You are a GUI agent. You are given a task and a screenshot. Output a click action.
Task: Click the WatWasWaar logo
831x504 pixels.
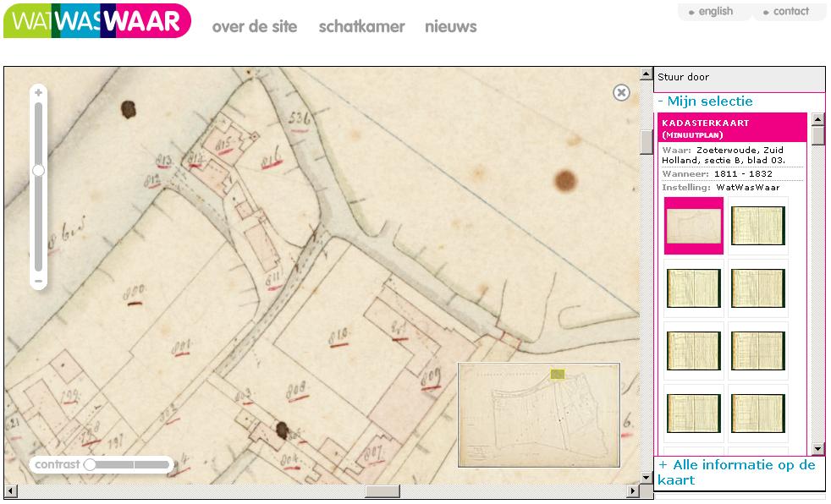tap(97, 20)
